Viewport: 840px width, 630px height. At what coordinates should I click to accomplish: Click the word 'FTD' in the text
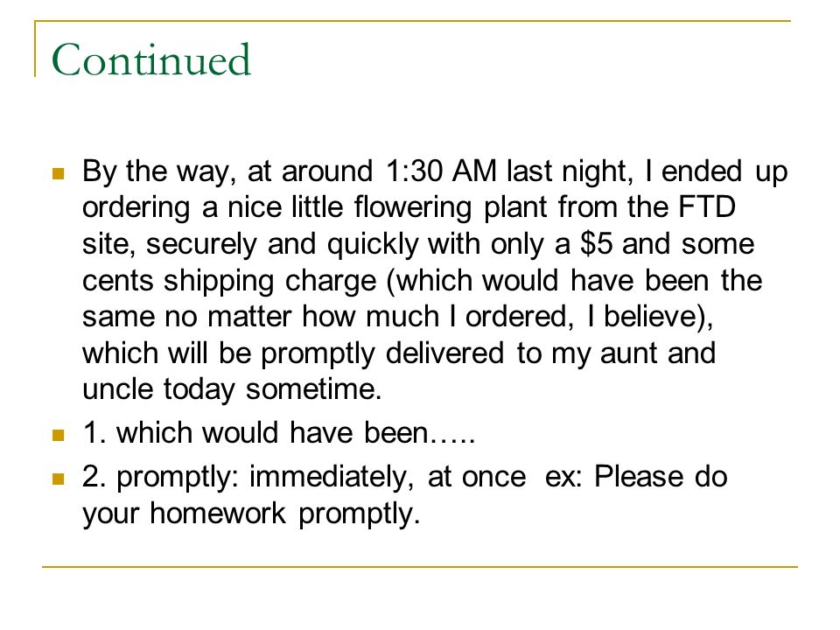pos(707,207)
